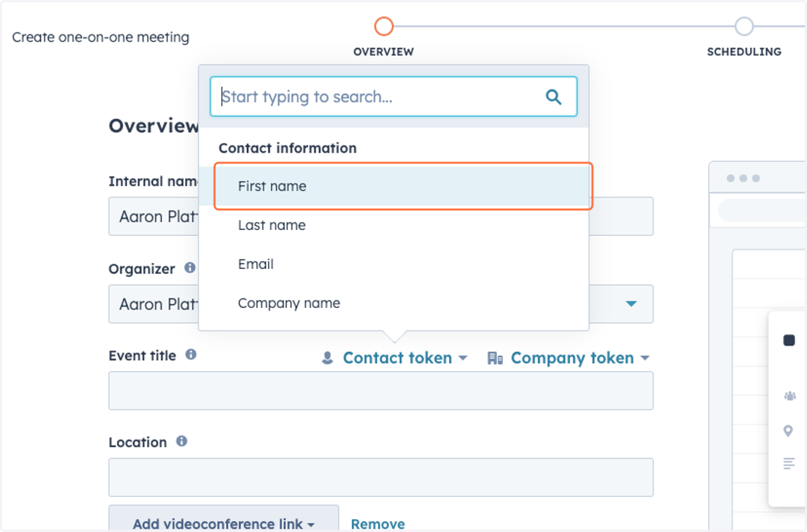Click the attendees icon in the preview panel
This screenshot has height=532, width=807.
click(790, 396)
